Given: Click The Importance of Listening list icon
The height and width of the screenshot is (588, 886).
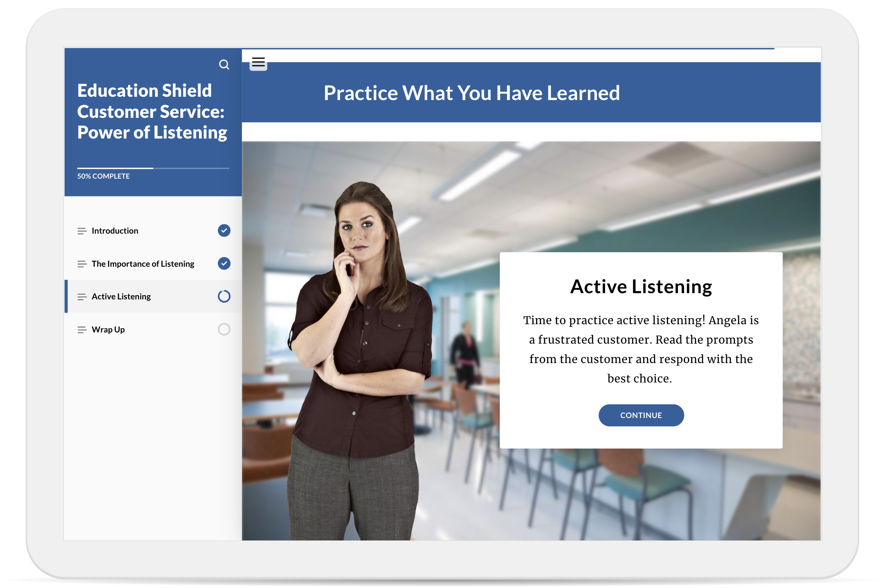Looking at the screenshot, I should coord(82,264).
